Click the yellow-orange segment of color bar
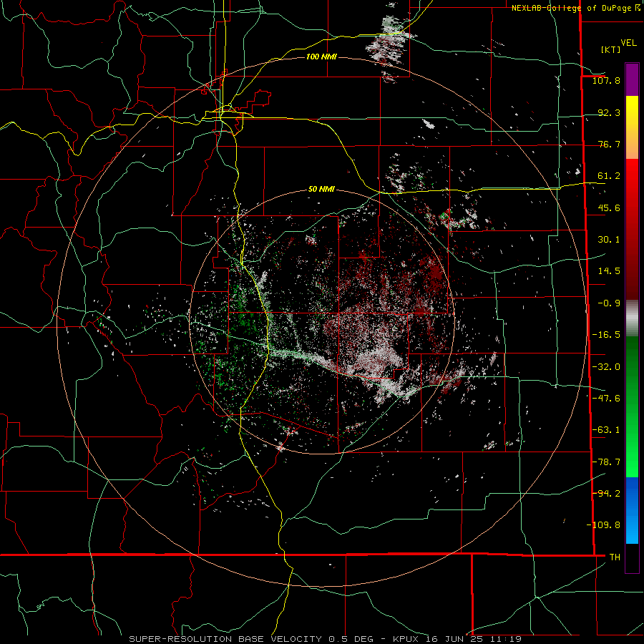 [632, 127]
